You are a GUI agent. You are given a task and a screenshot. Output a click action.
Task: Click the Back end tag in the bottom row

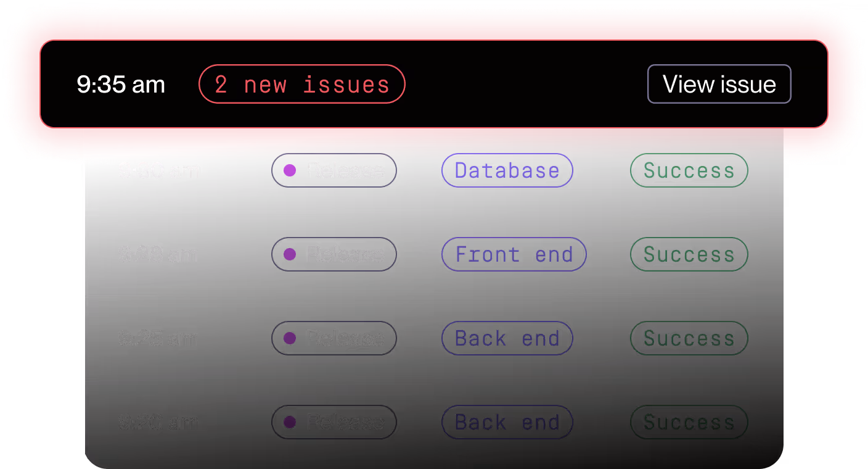click(507, 422)
